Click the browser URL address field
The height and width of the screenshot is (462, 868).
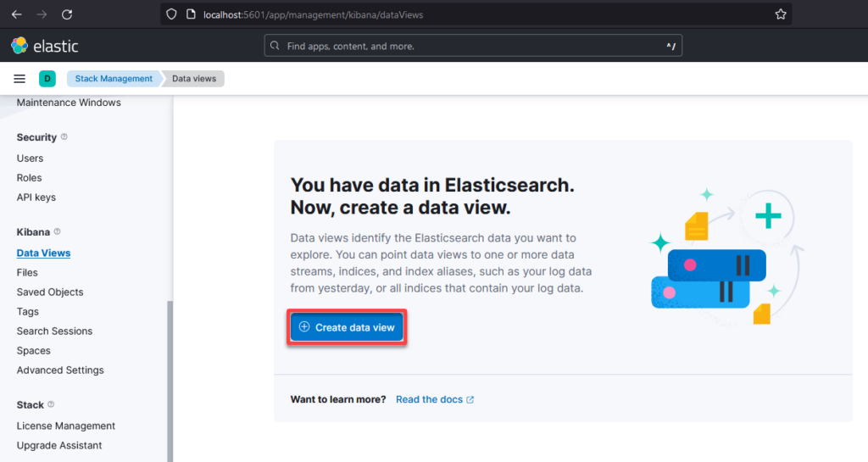[x=475, y=14]
